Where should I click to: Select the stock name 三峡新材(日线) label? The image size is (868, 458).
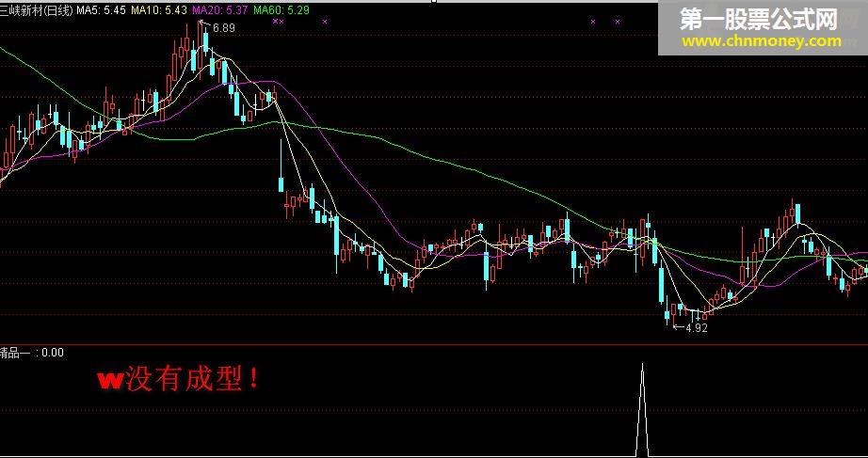37,10
